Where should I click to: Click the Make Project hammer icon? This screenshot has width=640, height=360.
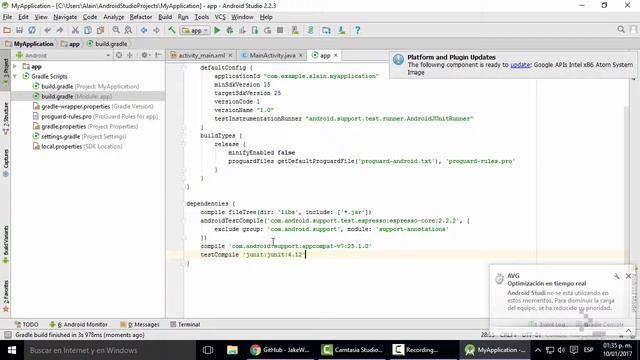point(172,30)
